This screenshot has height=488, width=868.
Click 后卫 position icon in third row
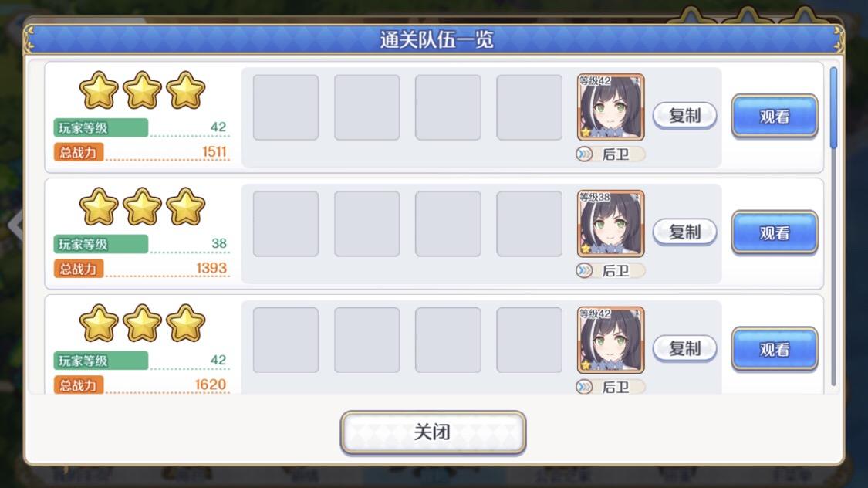coord(584,387)
